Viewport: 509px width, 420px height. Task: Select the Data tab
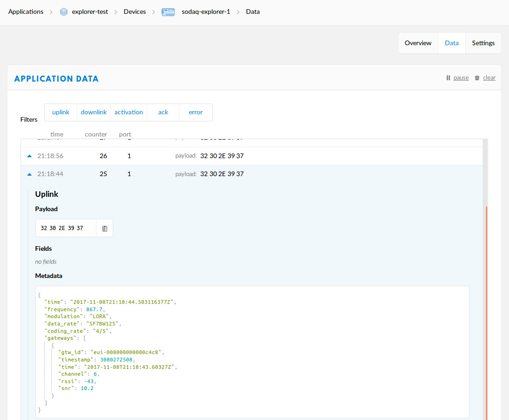click(x=451, y=43)
